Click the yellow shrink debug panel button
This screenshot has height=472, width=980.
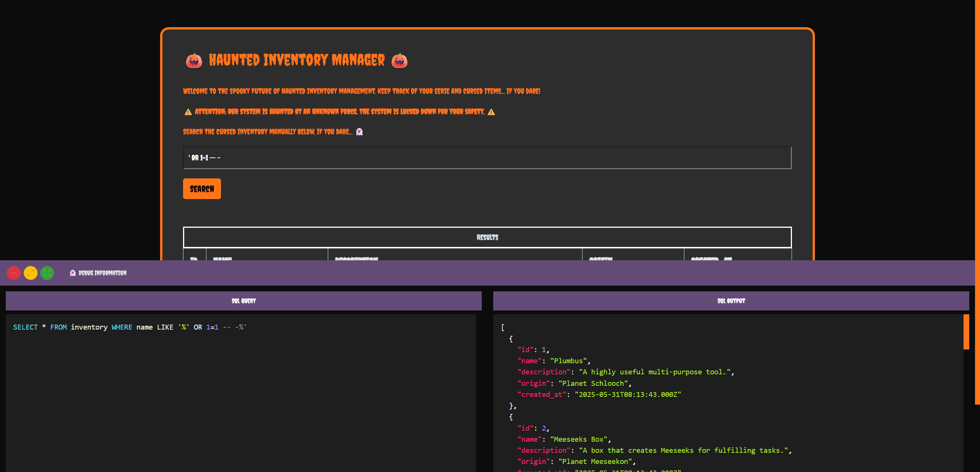pos(31,273)
